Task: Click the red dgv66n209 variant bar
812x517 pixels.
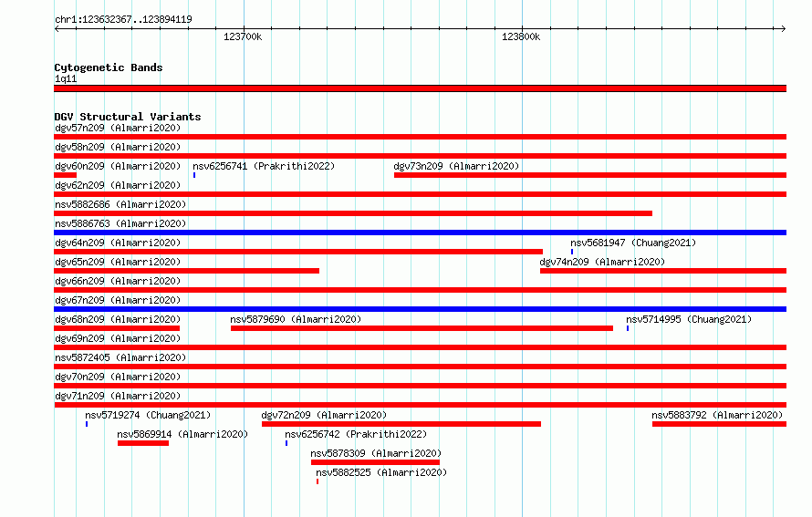Action: tap(420, 290)
